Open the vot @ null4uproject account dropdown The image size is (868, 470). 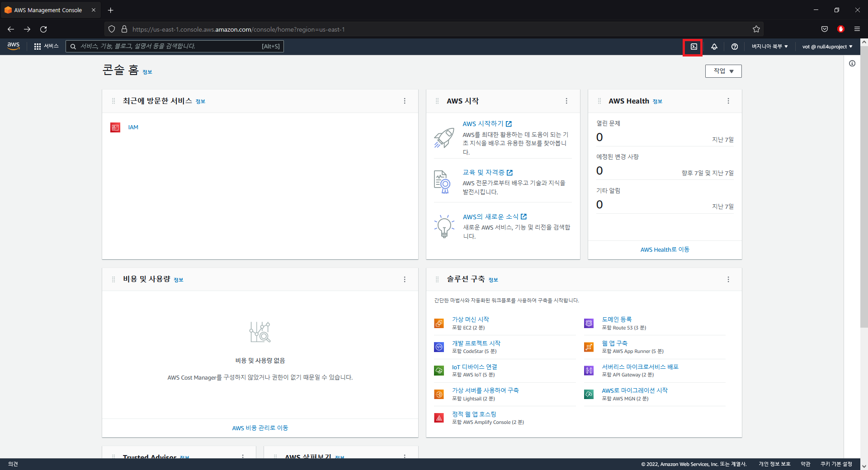pos(827,47)
